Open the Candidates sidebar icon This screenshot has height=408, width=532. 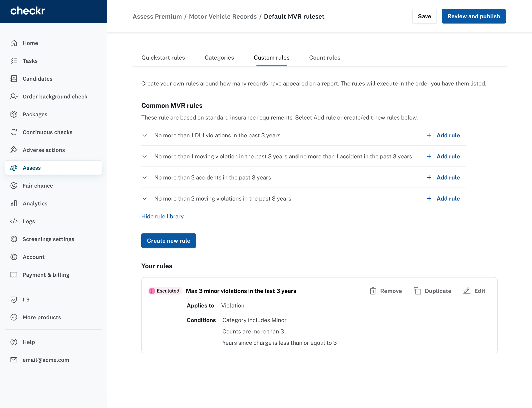[14, 79]
